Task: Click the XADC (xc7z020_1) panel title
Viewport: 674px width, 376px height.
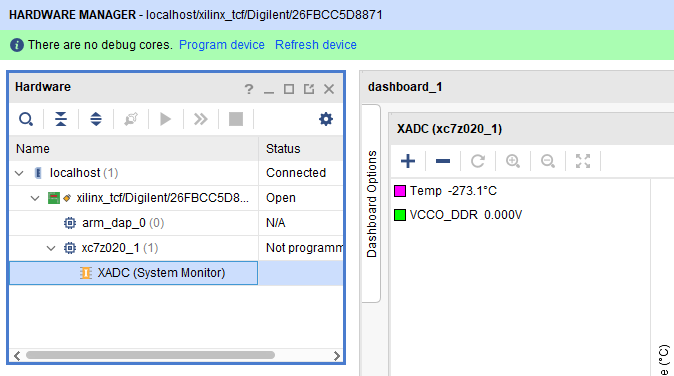Action: pos(449,129)
